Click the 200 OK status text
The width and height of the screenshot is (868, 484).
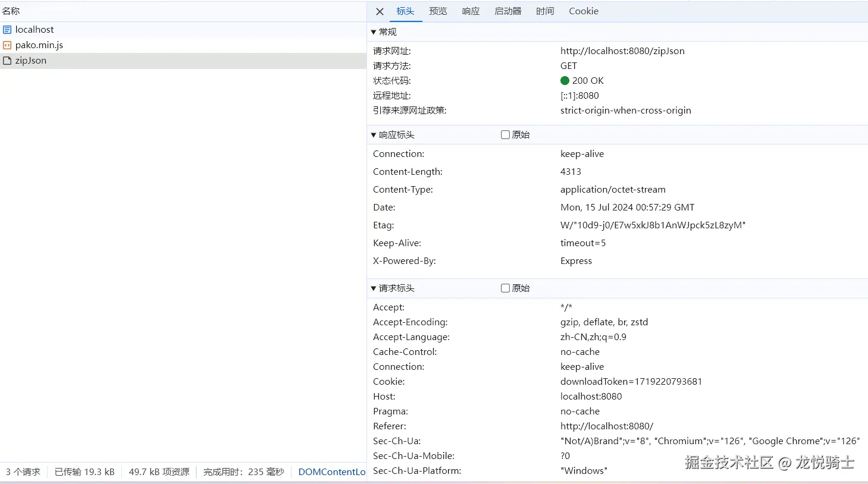click(x=588, y=81)
